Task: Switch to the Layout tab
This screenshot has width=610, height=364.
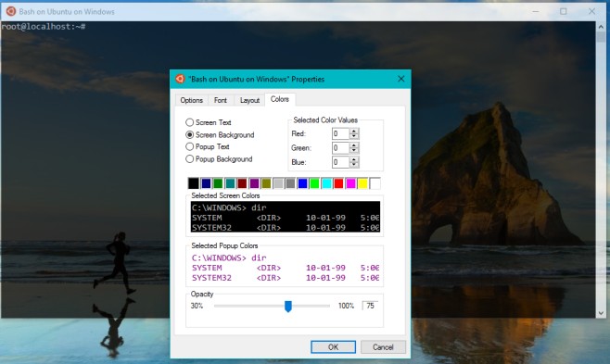Action: click(x=249, y=100)
